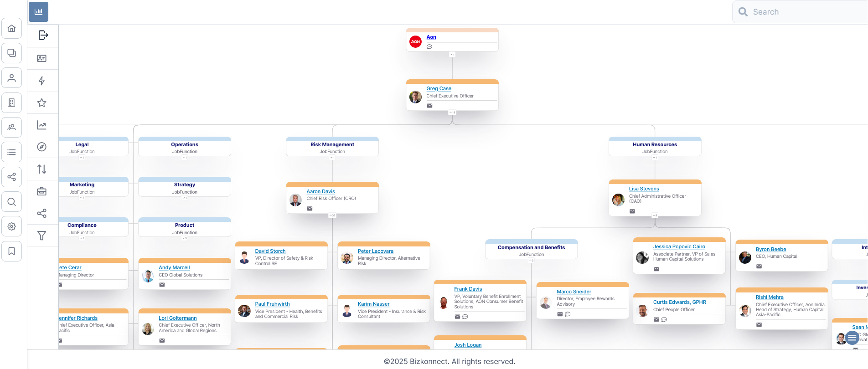Click the lightning bolt toolbar icon

41,81
